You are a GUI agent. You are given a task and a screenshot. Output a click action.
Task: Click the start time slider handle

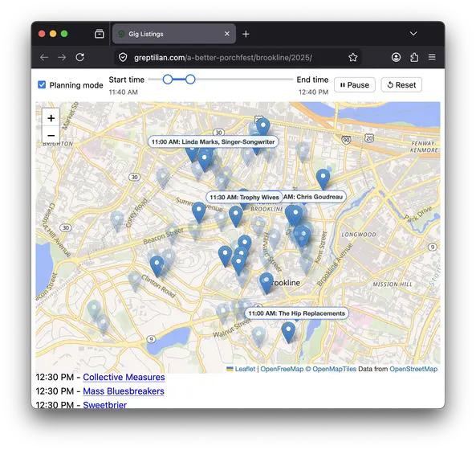(168, 80)
